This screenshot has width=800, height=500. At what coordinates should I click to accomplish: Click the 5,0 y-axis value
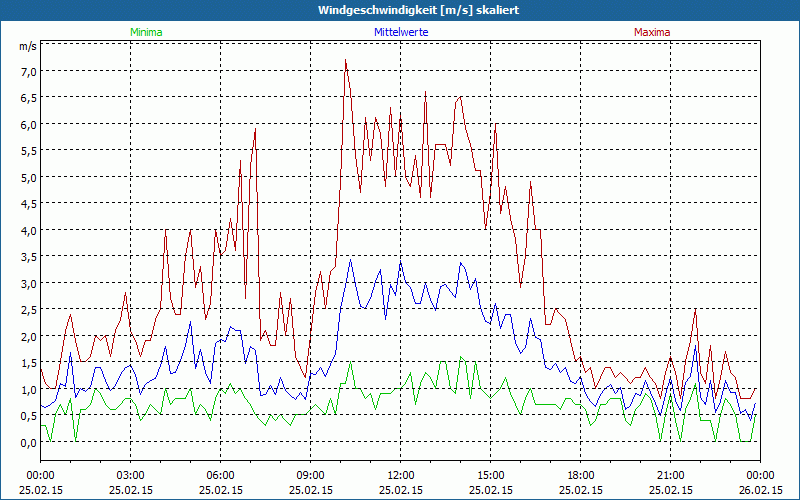pos(28,177)
